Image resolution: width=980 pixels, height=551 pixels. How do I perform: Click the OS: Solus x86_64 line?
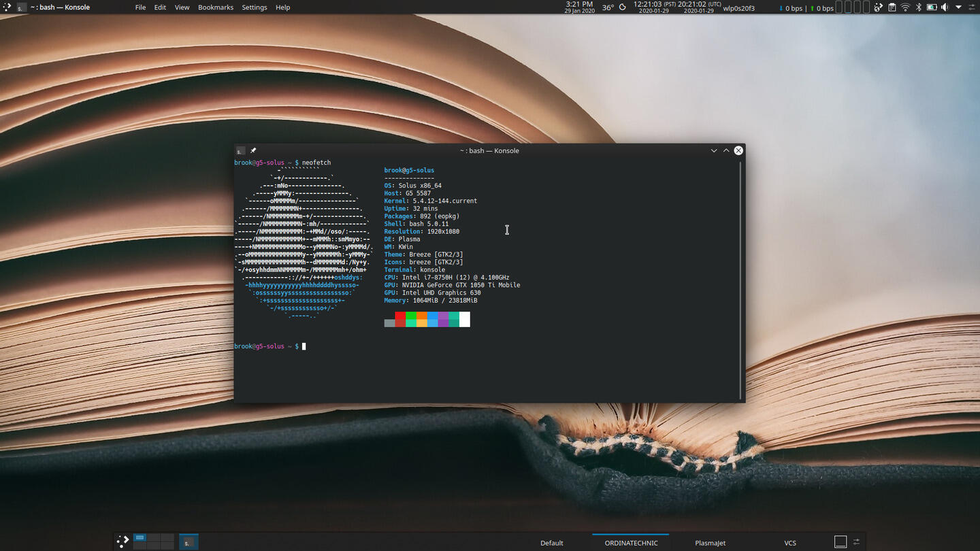tap(413, 186)
